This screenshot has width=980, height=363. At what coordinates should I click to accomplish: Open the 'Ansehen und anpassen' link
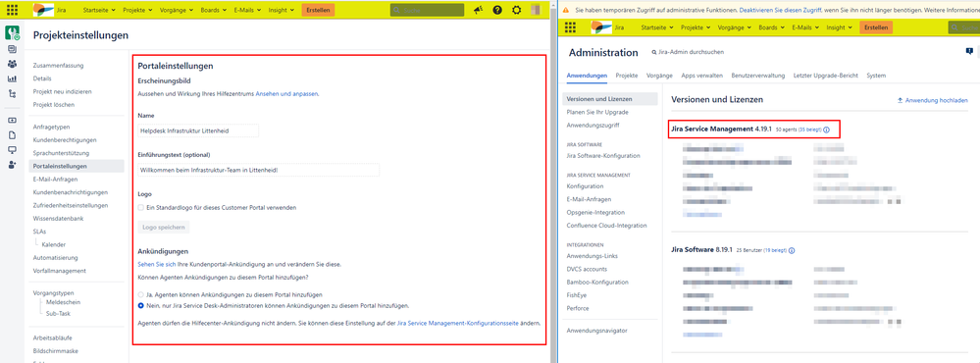click(286, 93)
